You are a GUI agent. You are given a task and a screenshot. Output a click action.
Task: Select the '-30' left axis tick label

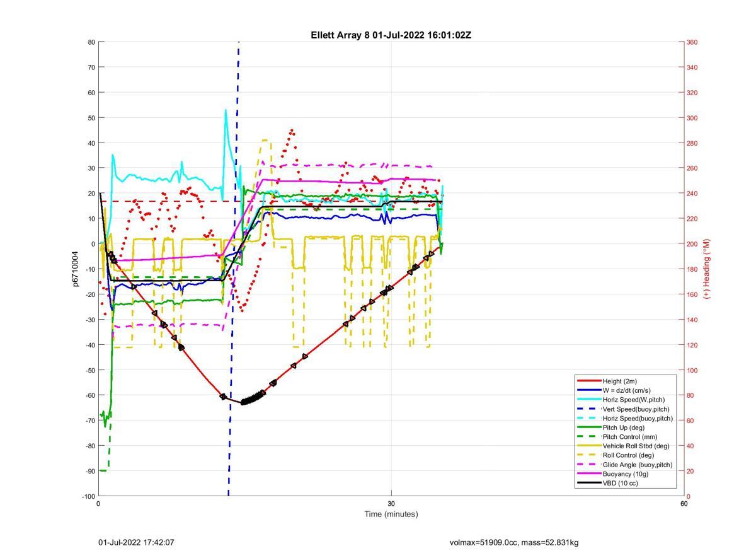point(90,320)
